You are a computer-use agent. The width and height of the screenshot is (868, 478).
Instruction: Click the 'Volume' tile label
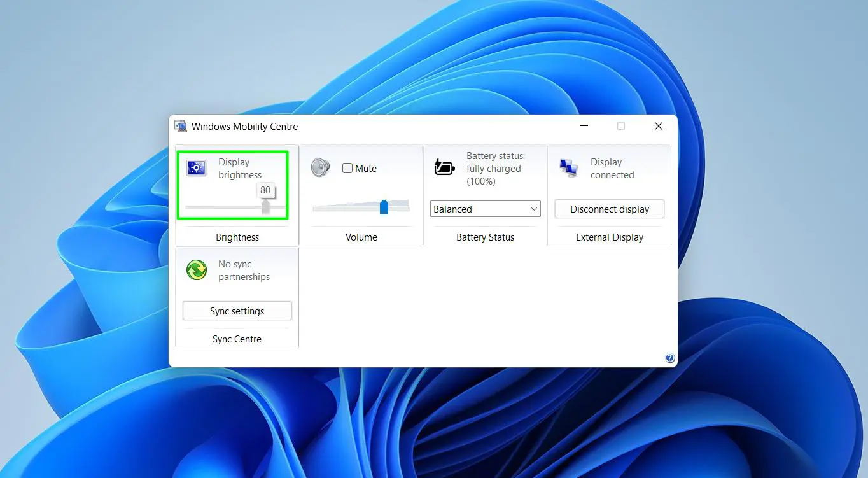361,237
